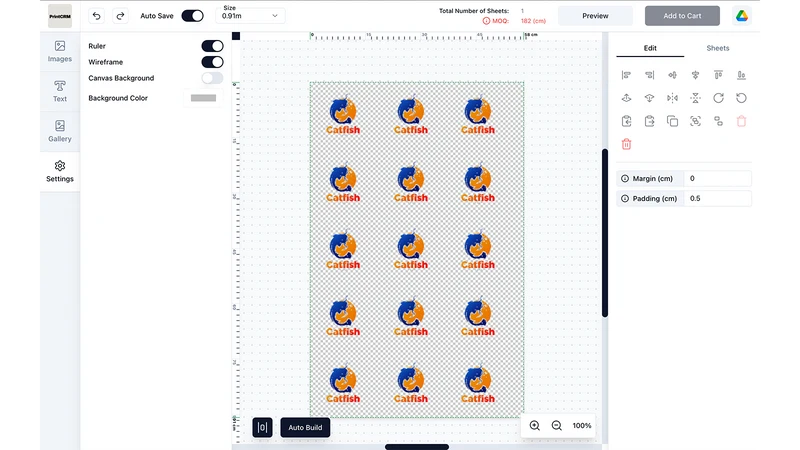Click the align top icon
The width and height of the screenshot is (800, 450).
718,75
